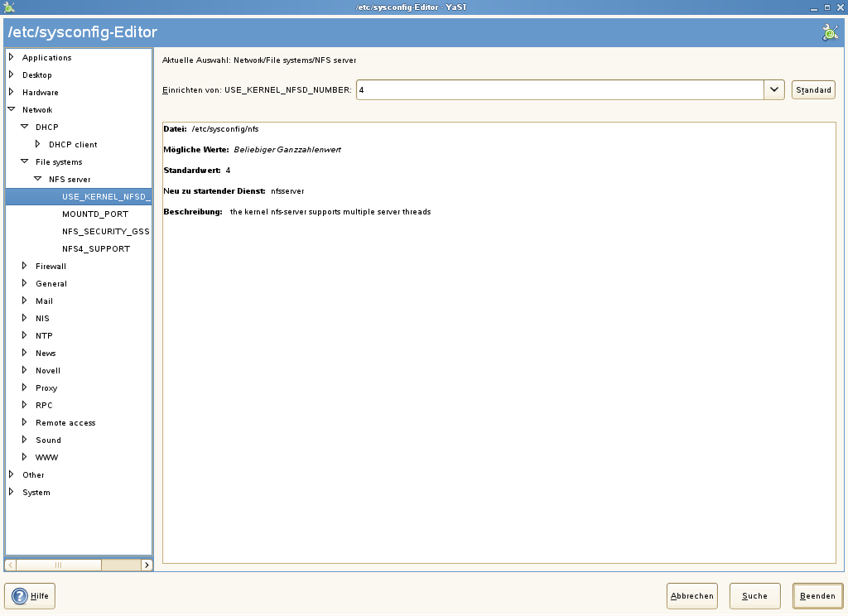The height and width of the screenshot is (616, 848).
Task: Click 'Beliebiger Ganzzahlenwert' possible values text
Action: click(287, 150)
